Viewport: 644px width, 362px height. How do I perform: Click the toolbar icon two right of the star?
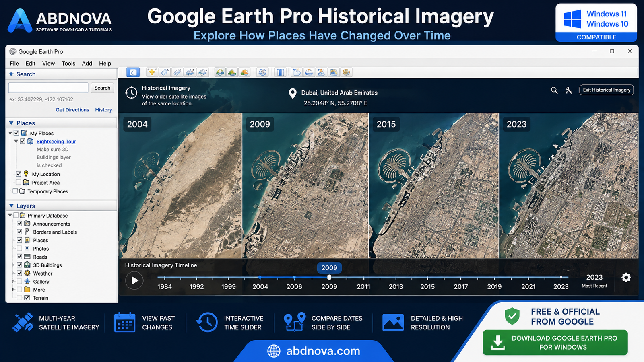pos(177,72)
